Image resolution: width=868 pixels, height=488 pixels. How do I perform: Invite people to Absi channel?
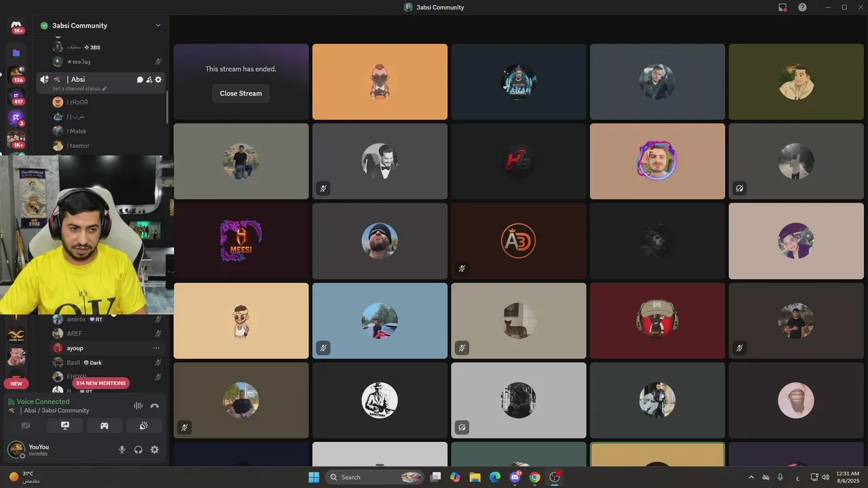pos(149,79)
